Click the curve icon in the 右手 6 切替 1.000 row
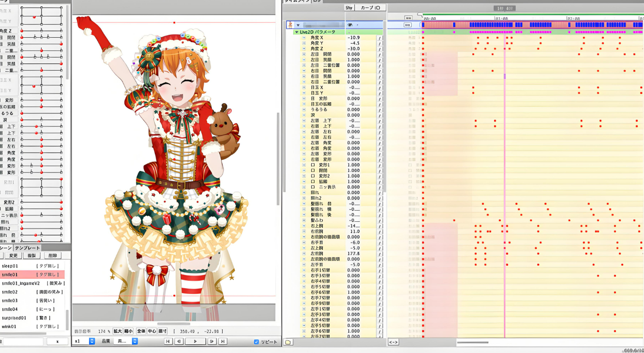The height and width of the screenshot is (353, 644). tap(380, 292)
